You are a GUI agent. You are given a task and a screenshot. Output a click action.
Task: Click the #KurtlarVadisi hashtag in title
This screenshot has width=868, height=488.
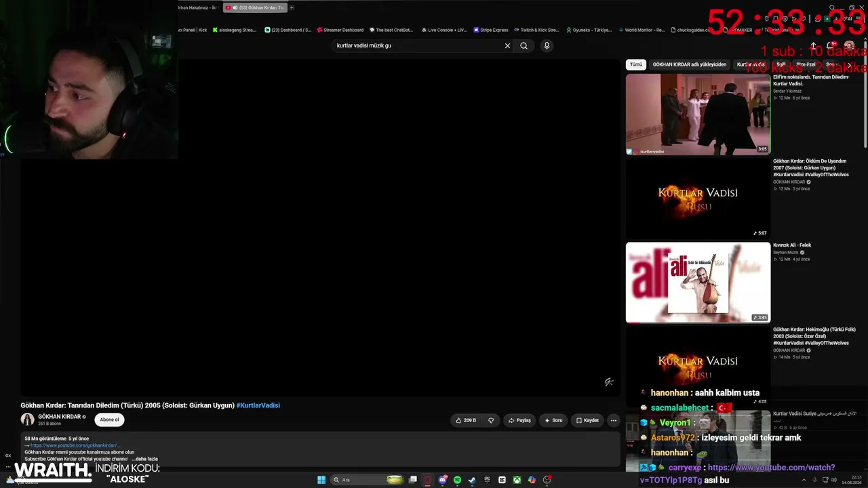click(258, 405)
